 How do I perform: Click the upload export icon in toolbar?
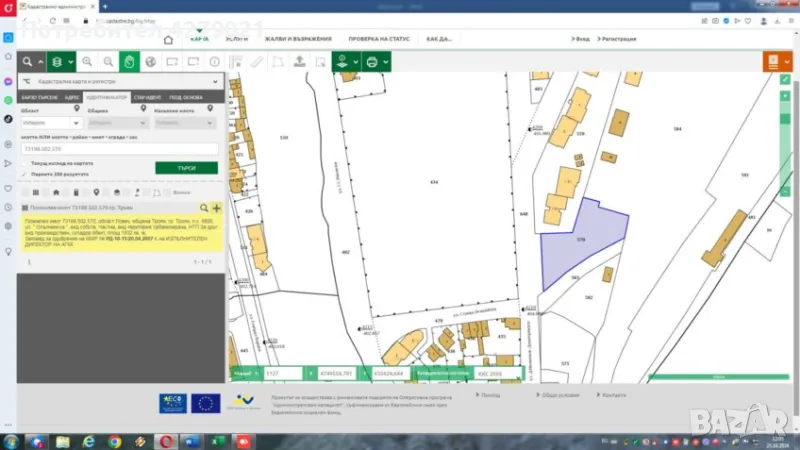point(299,62)
